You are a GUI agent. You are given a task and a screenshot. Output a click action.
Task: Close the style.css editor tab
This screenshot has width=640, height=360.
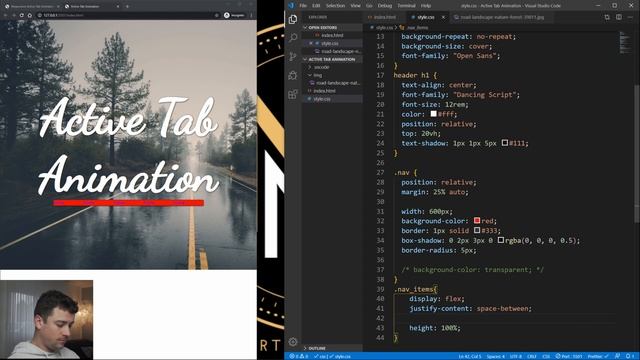443,17
